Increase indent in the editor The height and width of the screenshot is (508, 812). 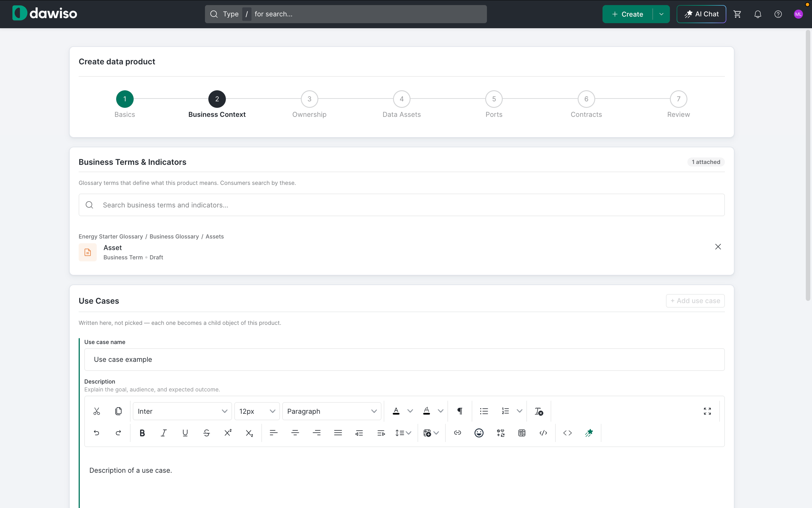pos(381,433)
